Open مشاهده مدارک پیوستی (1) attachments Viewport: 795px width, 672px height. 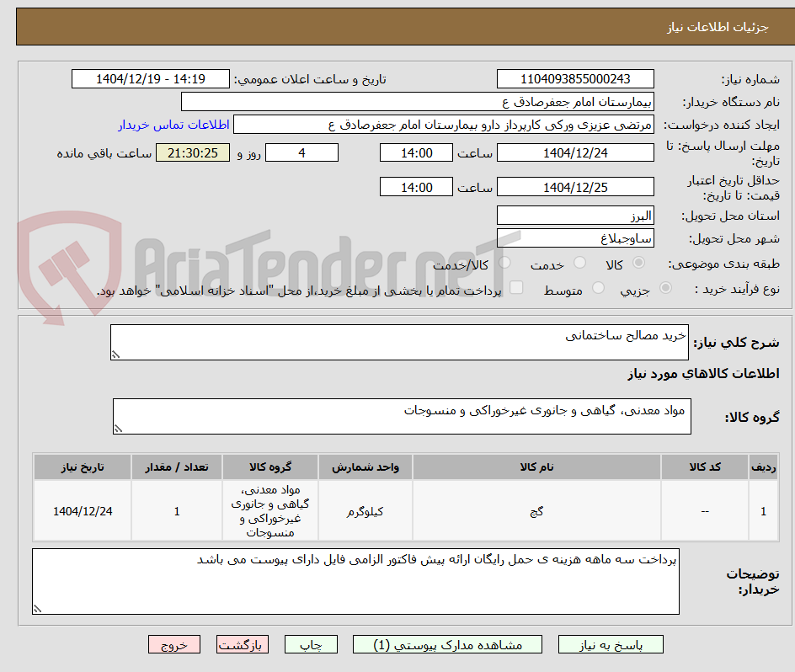coord(447,644)
